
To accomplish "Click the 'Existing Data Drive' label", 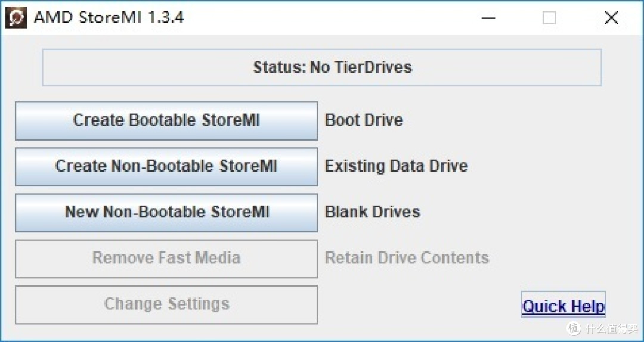I will point(397,166).
